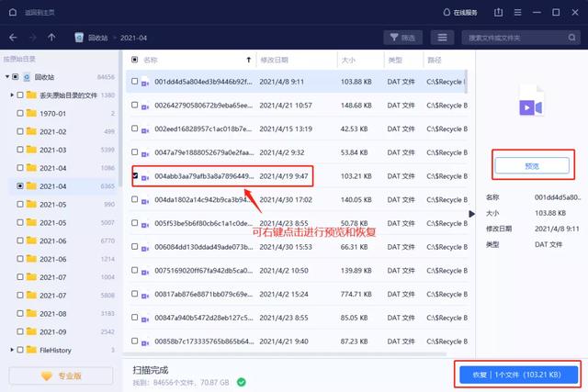588x392 pixels.
Task: Click the recycle bin icon in folder tree
Action: pyautogui.click(x=27, y=77)
